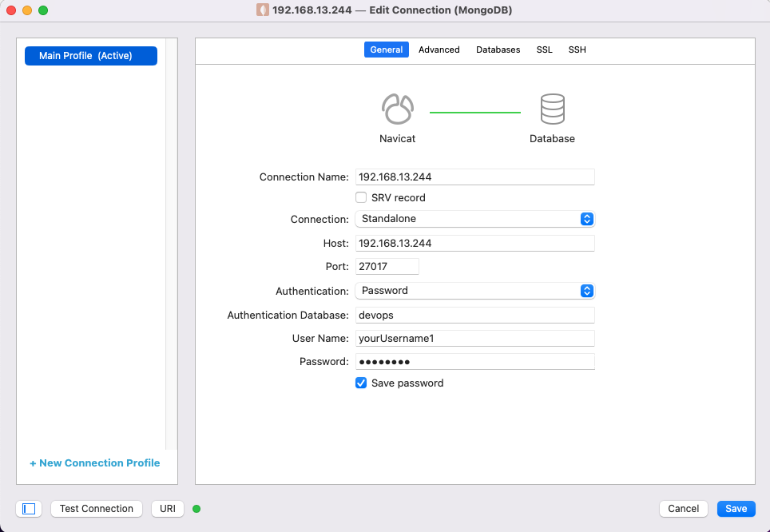Image resolution: width=770 pixels, height=532 pixels.
Task: Click the green line between Navicat and Database
Action: (x=475, y=113)
